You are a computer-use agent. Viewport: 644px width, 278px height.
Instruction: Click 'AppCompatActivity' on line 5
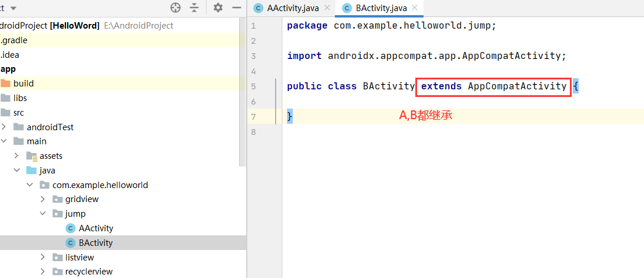click(x=517, y=86)
